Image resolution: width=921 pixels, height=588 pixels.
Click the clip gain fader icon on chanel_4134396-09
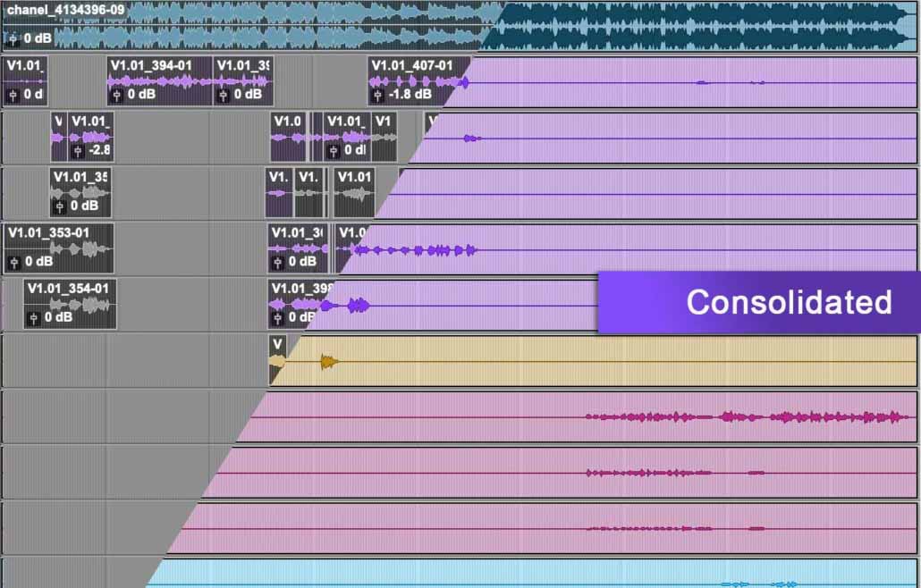click(11, 39)
